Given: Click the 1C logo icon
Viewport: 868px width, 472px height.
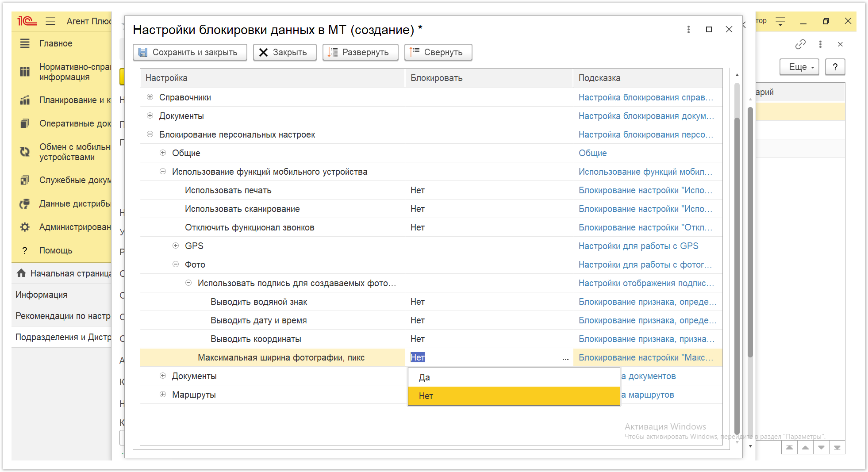Looking at the screenshot, I should pyautogui.click(x=27, y=21).
